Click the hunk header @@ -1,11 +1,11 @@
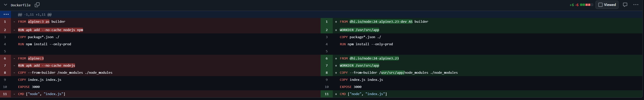This screenshot has height=100, width=644. click(x=35, y=15)
